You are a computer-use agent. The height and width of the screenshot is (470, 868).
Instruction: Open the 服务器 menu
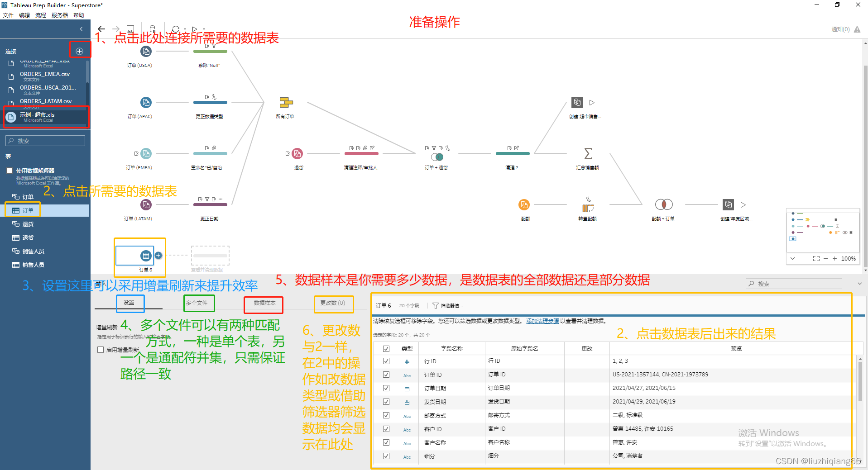pos(60,15)
